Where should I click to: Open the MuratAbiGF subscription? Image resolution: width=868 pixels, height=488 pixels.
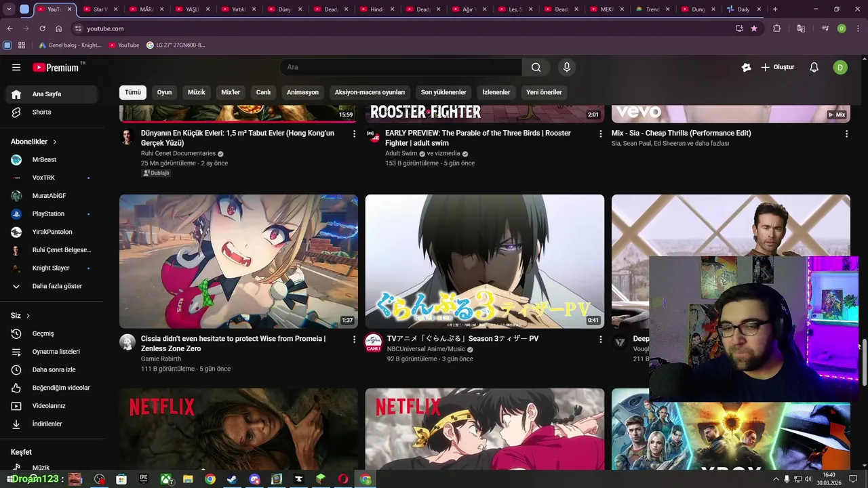pos(52,196)
